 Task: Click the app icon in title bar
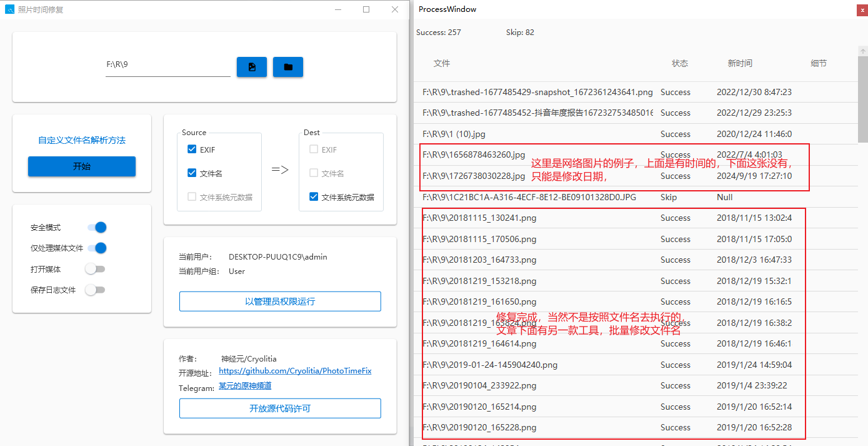coord(10,9)
